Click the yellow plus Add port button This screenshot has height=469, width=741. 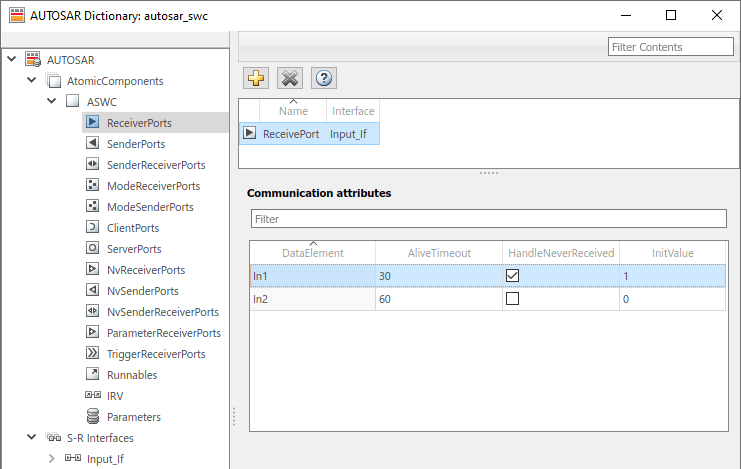(256, 78)
